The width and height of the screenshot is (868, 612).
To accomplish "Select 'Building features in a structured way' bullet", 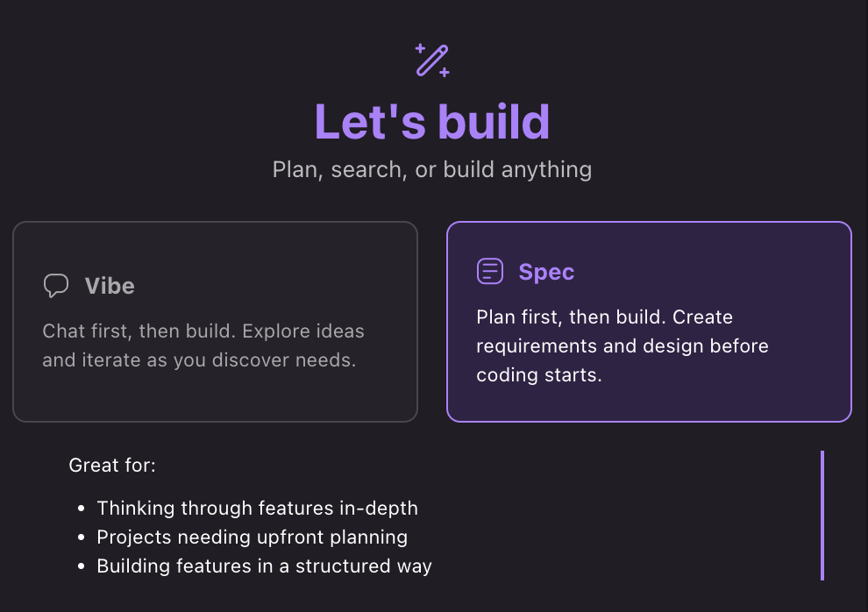I will [x=264, y=566].
